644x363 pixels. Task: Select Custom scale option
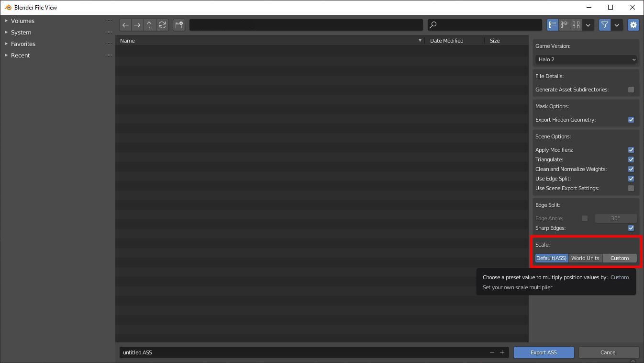tap(620, 258)
